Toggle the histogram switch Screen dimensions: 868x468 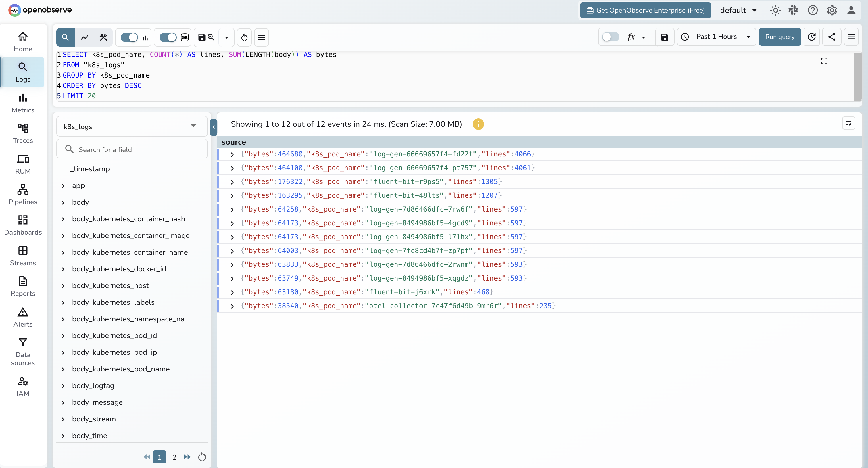coord(129,37)
